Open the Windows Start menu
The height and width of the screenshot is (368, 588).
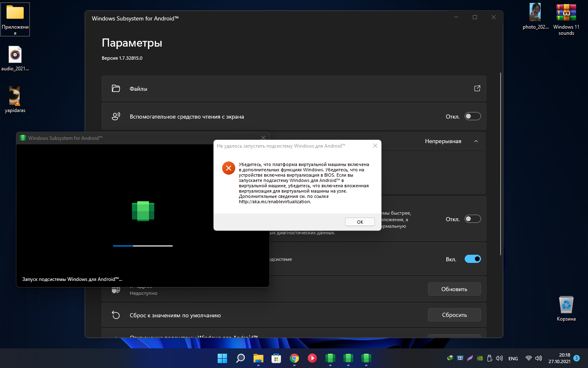click(223, 358)
